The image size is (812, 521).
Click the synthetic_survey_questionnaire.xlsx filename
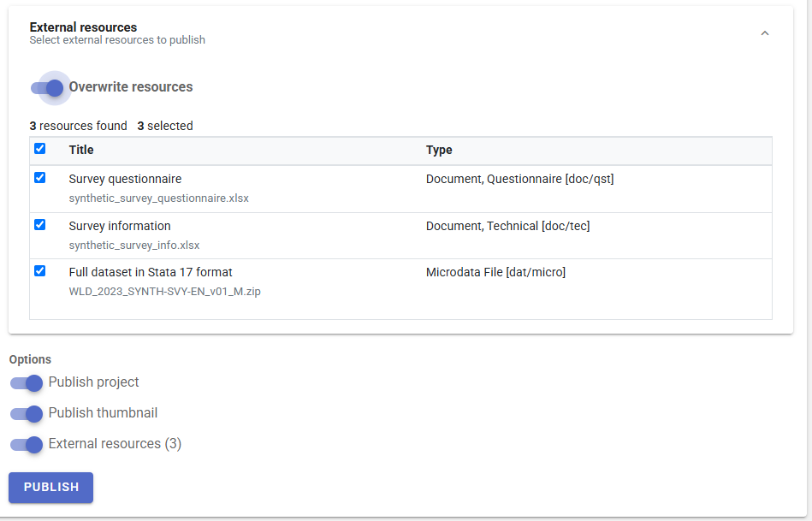coord(158,198)
